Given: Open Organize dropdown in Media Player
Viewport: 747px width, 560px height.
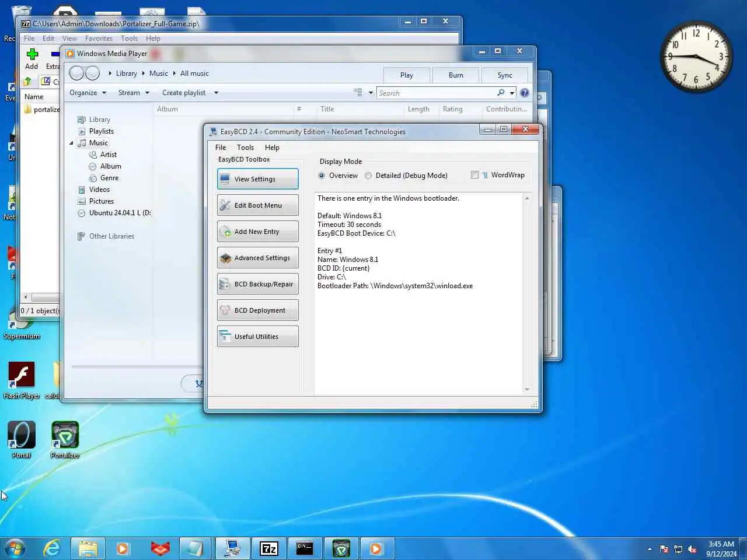Looking at the screenshot, I should (88, 93).
